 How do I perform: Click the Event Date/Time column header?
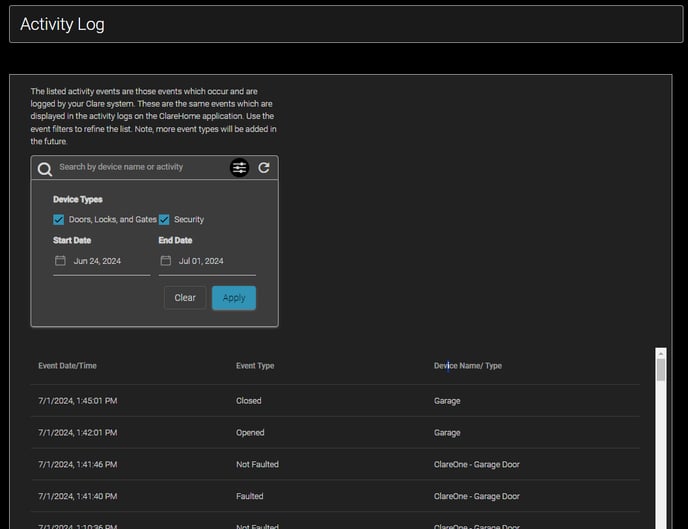tap(67, 365)
